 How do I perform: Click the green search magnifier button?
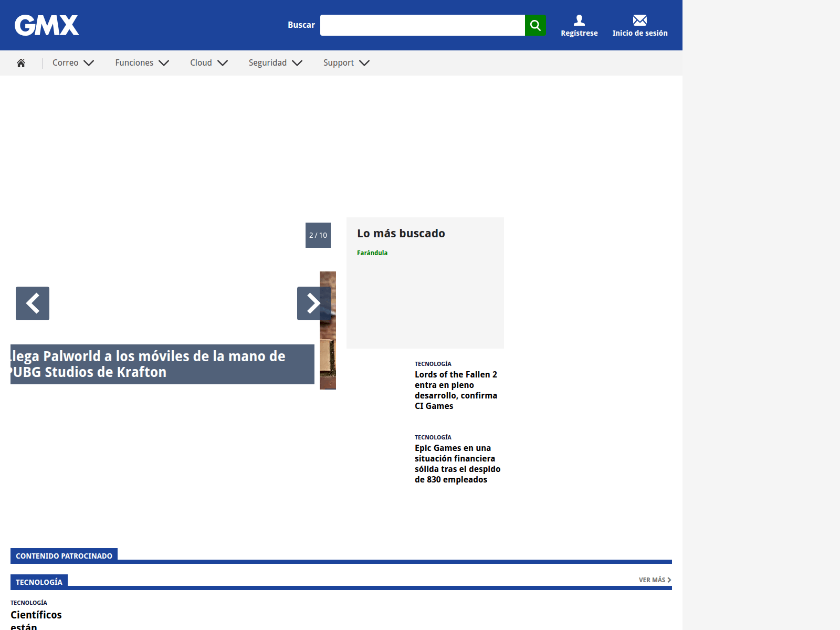click(x=535, y=25)
